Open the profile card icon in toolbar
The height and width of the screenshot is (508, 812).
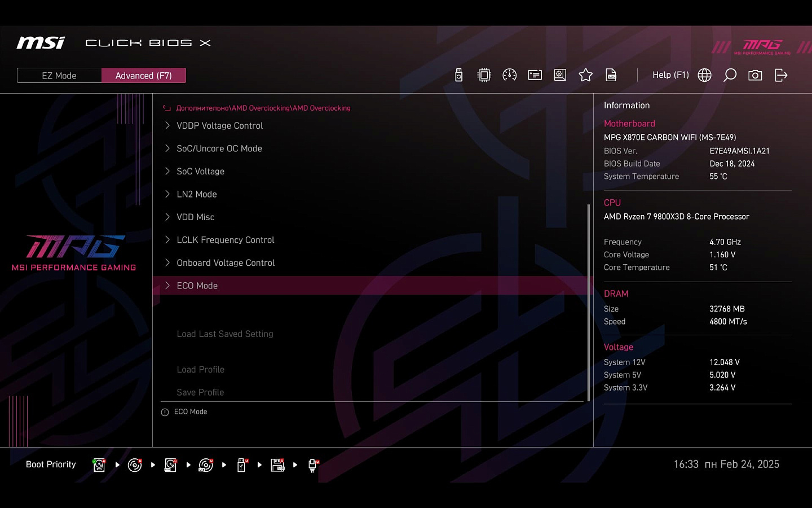535,75
